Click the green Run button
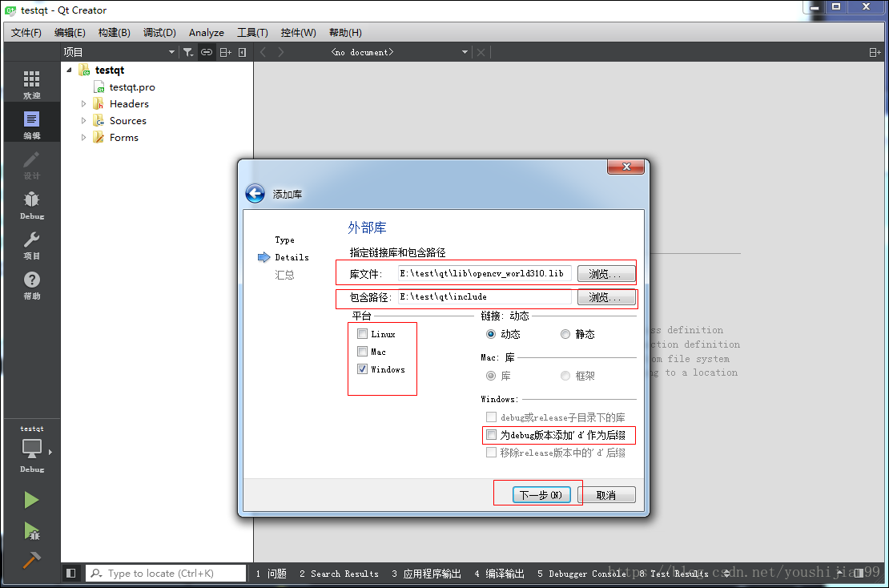 (31, 500)
